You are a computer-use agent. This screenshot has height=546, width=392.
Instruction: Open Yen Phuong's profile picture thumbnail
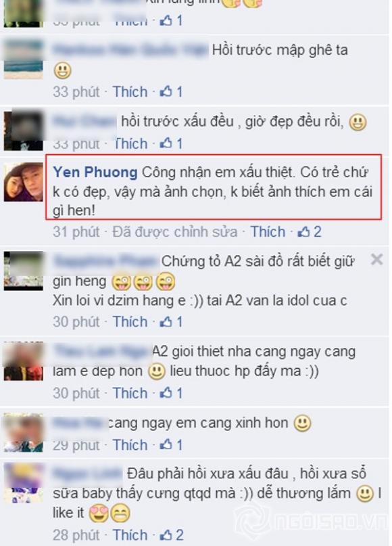pos(23,182)
